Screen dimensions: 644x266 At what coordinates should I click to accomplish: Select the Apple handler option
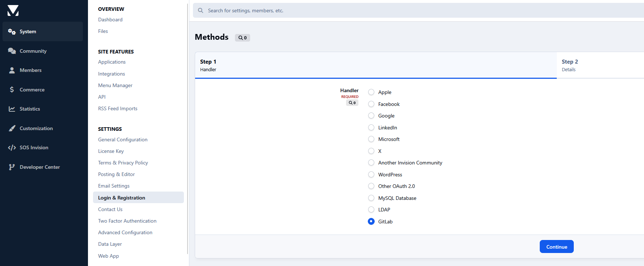[x=371, y=92]
